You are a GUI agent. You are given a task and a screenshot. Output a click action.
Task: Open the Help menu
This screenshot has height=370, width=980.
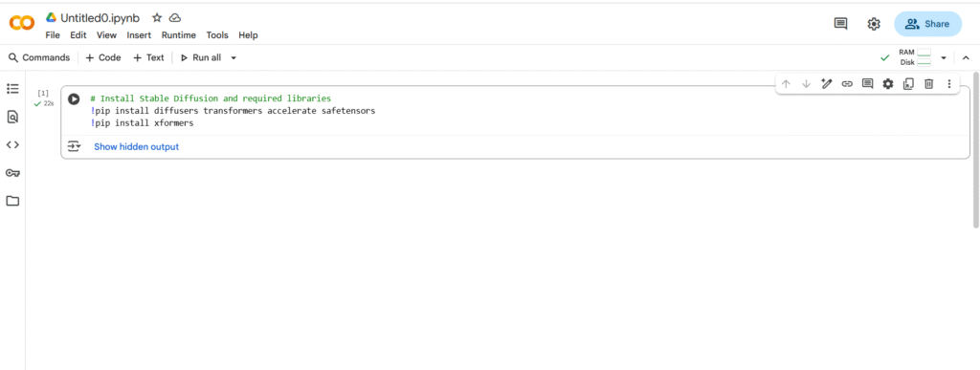point(248,35)
